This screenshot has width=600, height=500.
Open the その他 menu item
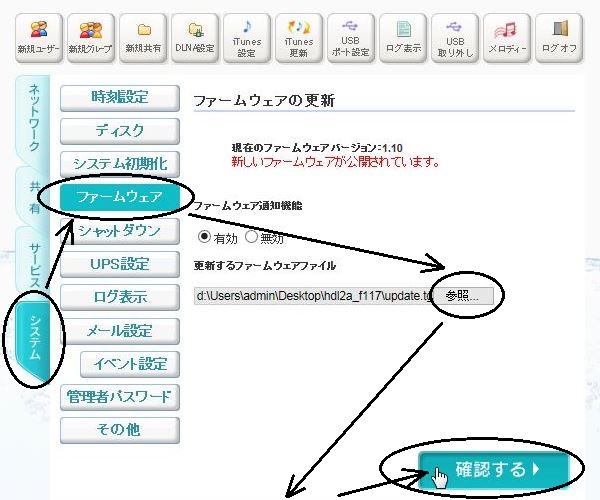click(120, 430)
